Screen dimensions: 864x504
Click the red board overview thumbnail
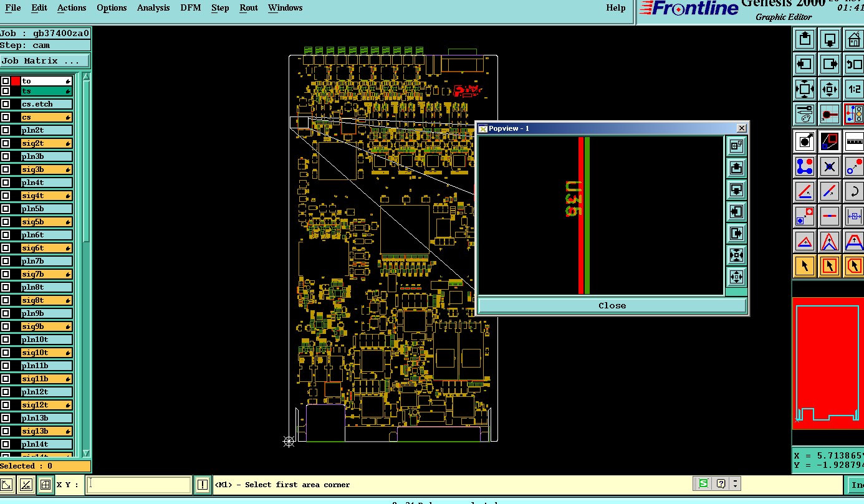(x=828, y=363)
